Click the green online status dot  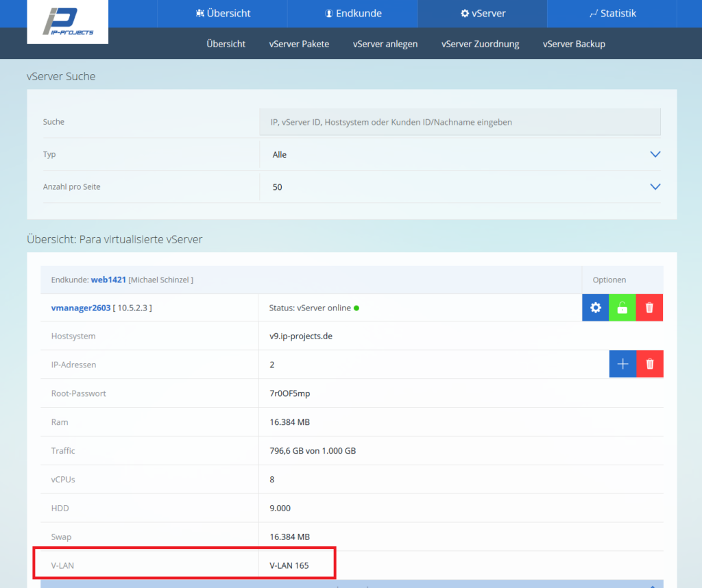(x=356, y=308)
